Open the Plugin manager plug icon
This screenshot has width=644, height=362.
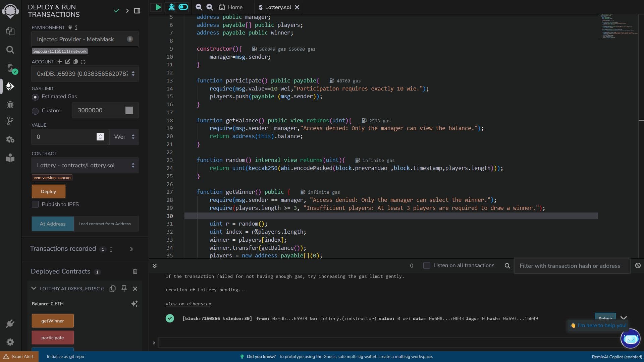coord(10,324)
